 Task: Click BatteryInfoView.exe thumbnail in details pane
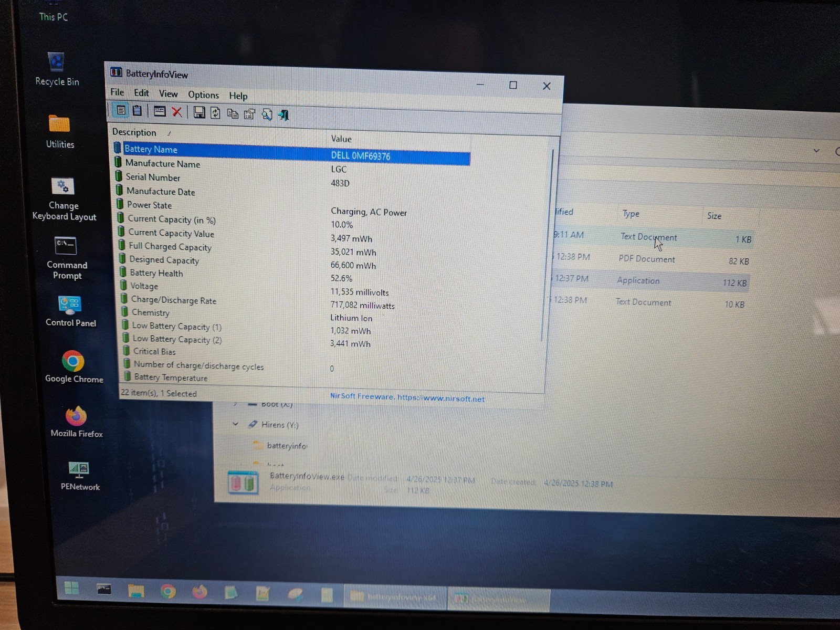pos(243,483)
